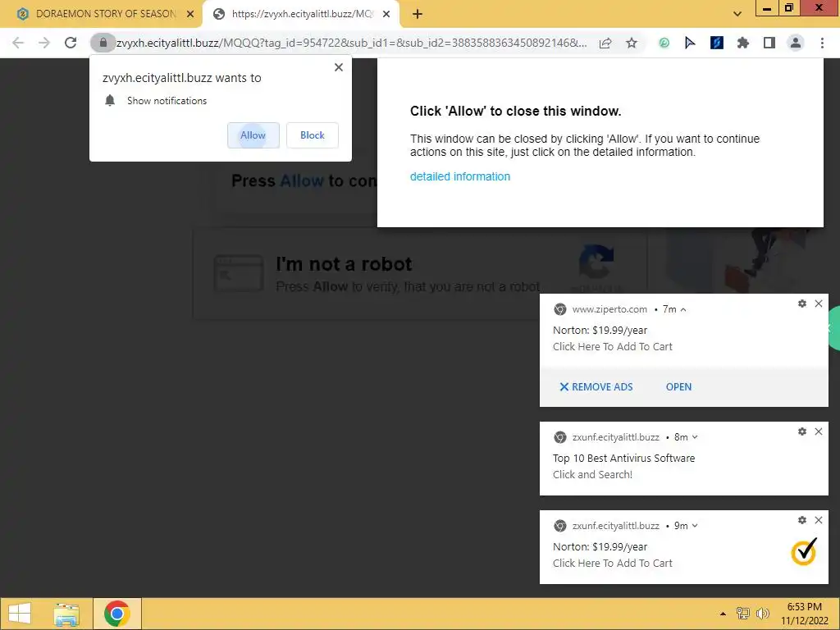
Task: Open settings gear on ziperto notification
Action: pyautogui.click(x=802, y=304)
